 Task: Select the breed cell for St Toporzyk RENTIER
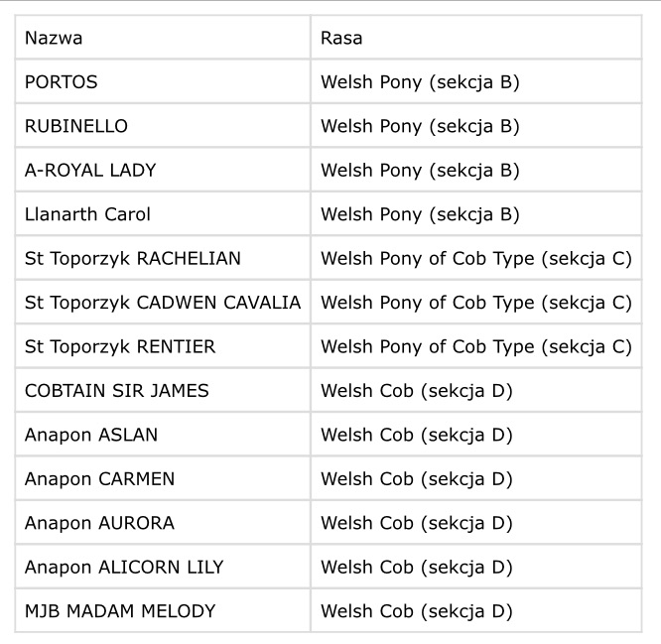[x=475, y=346]
